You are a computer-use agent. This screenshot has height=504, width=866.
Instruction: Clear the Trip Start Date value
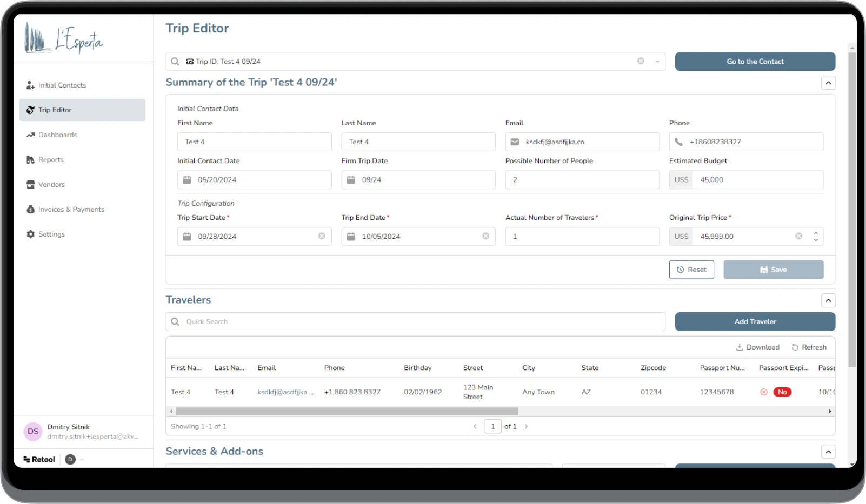322,236
